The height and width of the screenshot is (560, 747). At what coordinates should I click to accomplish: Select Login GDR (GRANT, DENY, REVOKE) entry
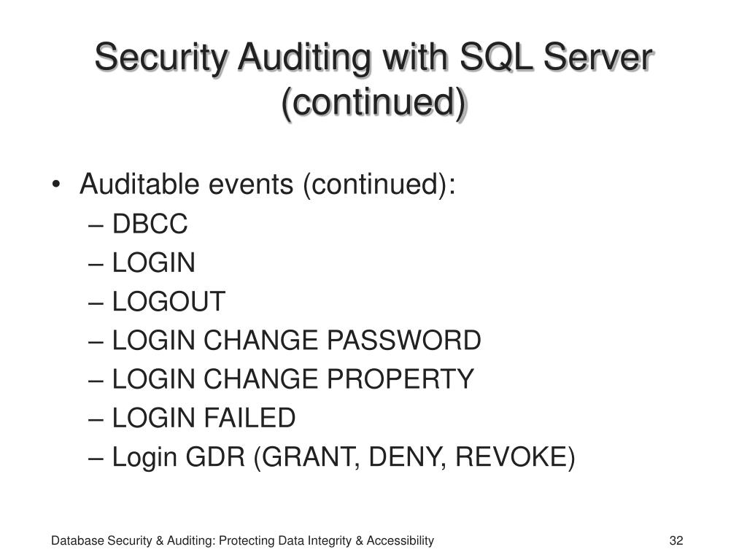[344, 457]
